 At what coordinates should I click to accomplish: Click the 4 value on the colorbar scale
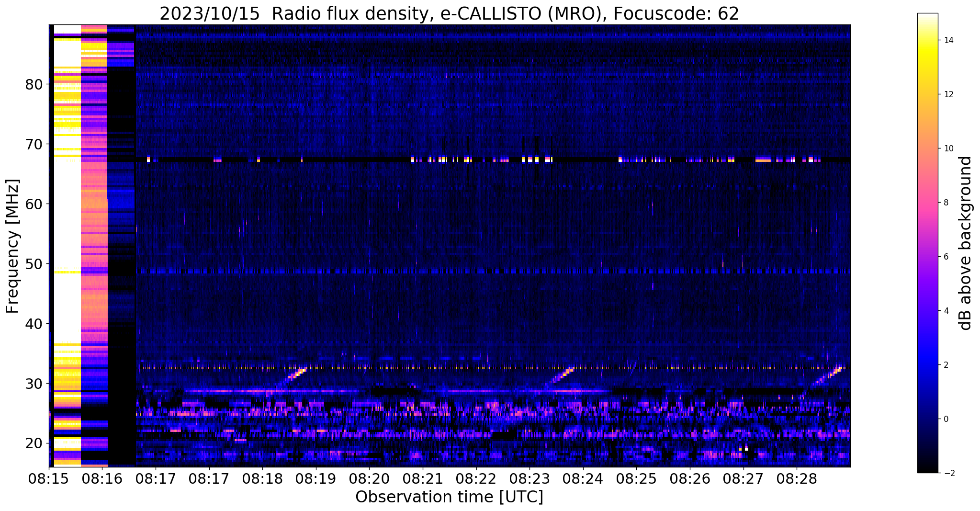(946, 311)
